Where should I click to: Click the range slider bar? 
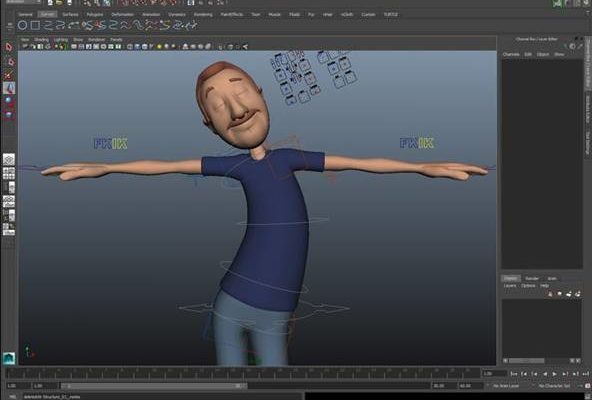click(155, 386)
